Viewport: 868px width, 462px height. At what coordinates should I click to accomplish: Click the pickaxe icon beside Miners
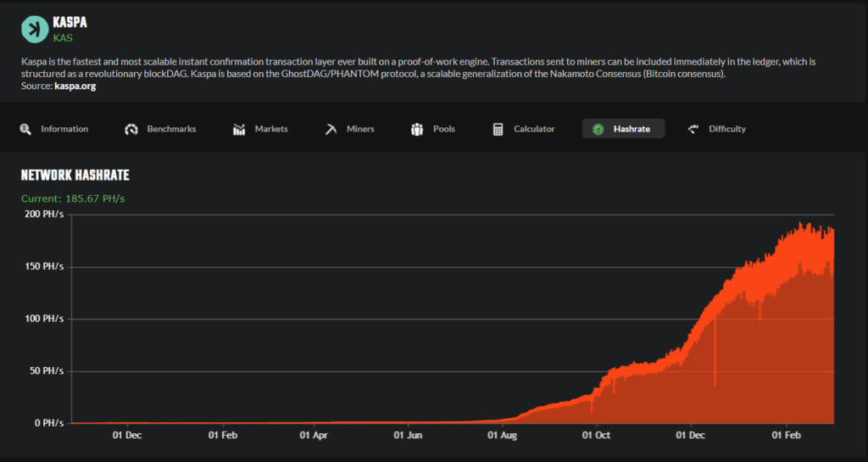[331, 129]
